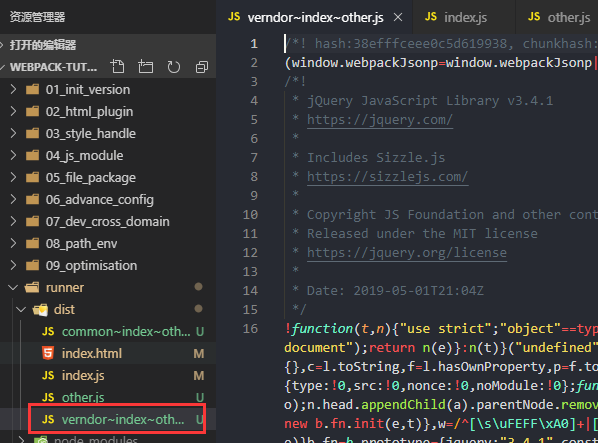
Task: Click the Refresh Explorer icon
Action: point(174,67)
